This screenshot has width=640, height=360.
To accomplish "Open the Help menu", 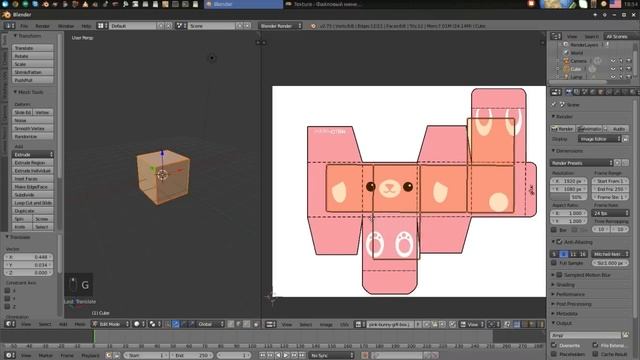I will 86,26.
